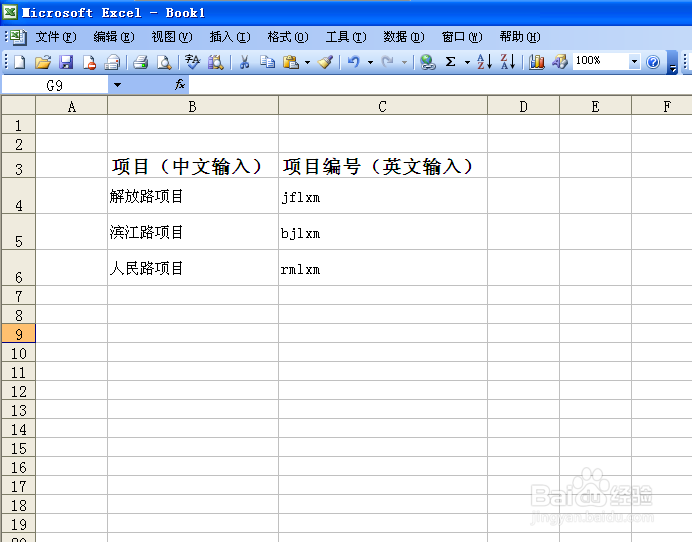Paste using the clipboard icon
692x542 pixels.
coord(291,62)
